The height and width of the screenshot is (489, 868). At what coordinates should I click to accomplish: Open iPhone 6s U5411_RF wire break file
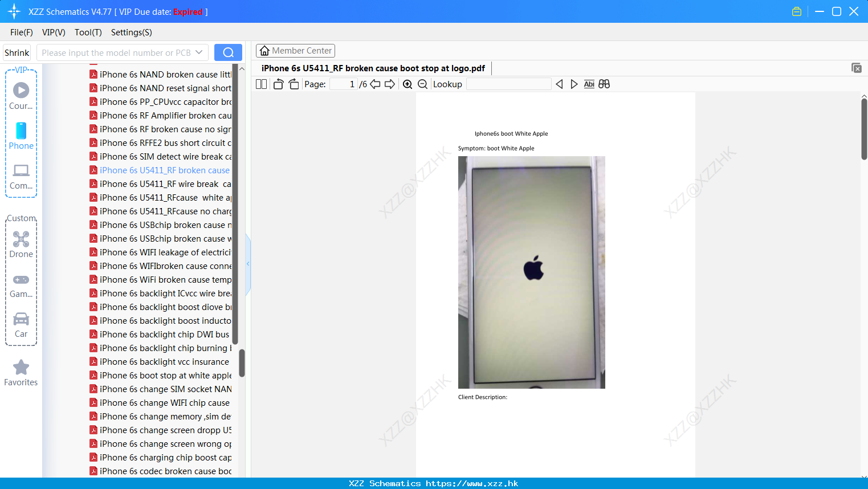pyautogui.click(x=160, y=184)
